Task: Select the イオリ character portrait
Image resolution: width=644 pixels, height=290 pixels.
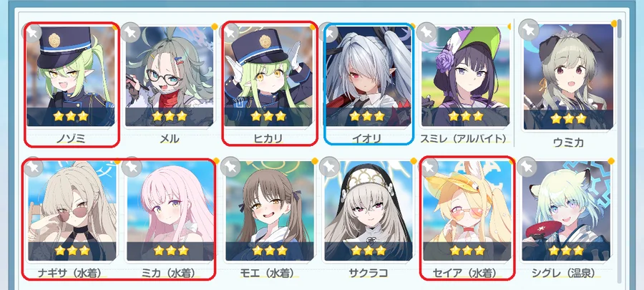Action: pos(368,77)
